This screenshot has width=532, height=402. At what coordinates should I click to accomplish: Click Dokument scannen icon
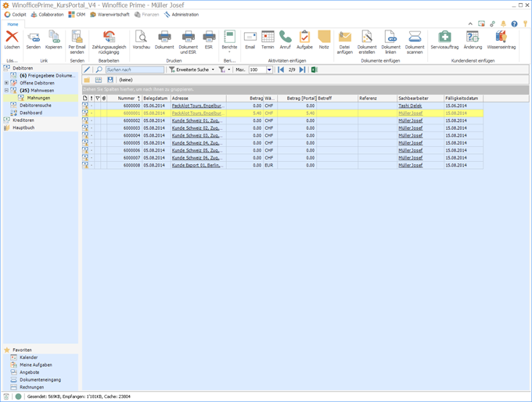415,37
